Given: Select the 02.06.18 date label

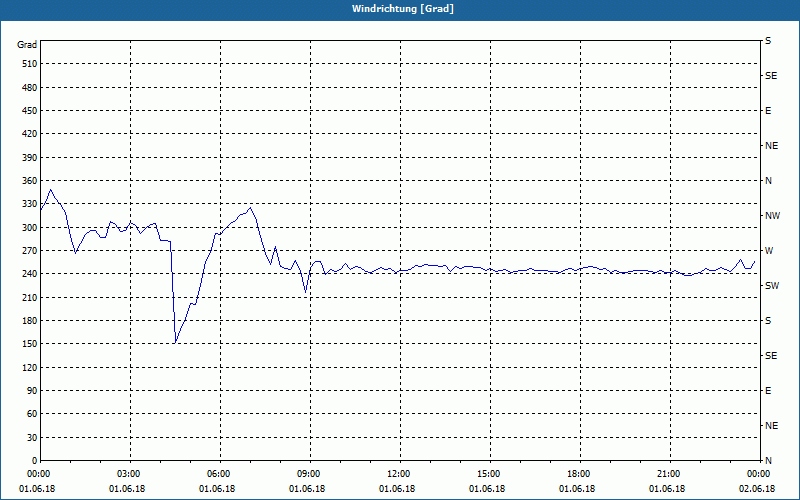Looking at the screenshot, I should coord(757,489).
